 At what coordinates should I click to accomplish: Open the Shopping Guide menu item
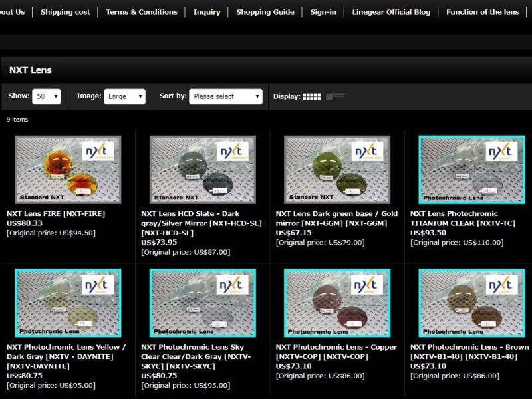click(265, 12)
